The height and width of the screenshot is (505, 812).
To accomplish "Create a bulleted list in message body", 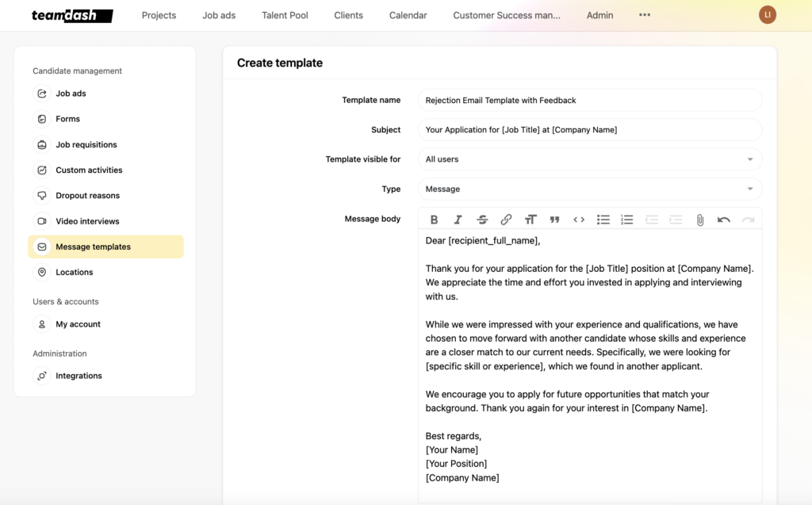I will click(x=603, y=220).
